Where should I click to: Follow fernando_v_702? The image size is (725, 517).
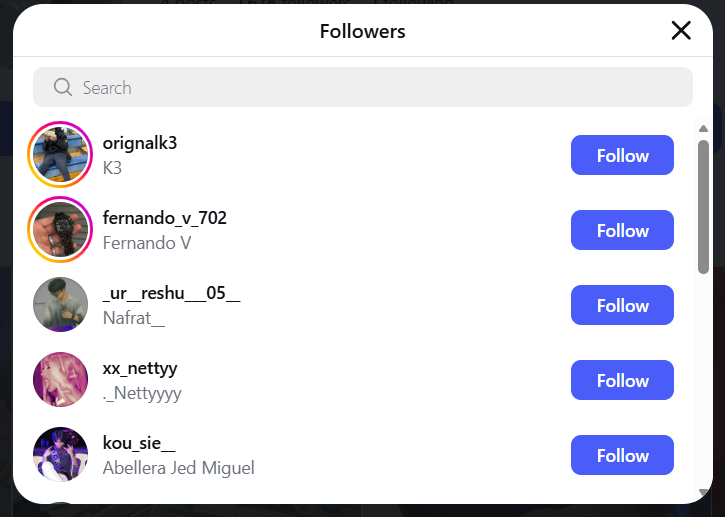pyautogui.click(x=622, y=230)
